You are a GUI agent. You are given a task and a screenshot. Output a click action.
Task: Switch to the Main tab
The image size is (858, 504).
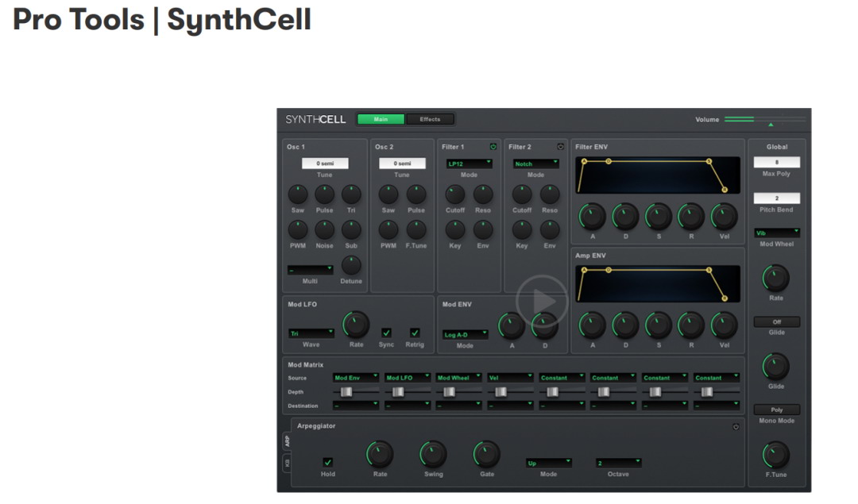[381, 119]
